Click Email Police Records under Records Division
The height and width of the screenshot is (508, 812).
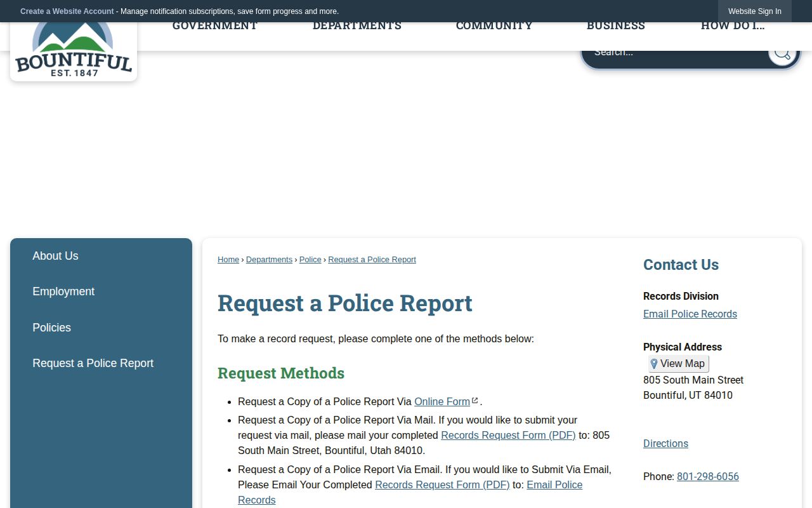pyautogui.click(x=690, y=314)
